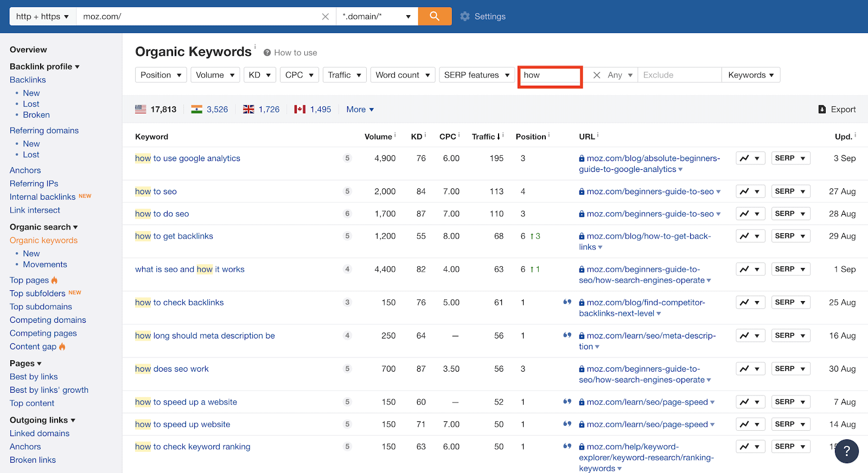Open Referring domains in sidebar
Image resolution: width=868 pixels, height=473 pixels.
(44, 130)
